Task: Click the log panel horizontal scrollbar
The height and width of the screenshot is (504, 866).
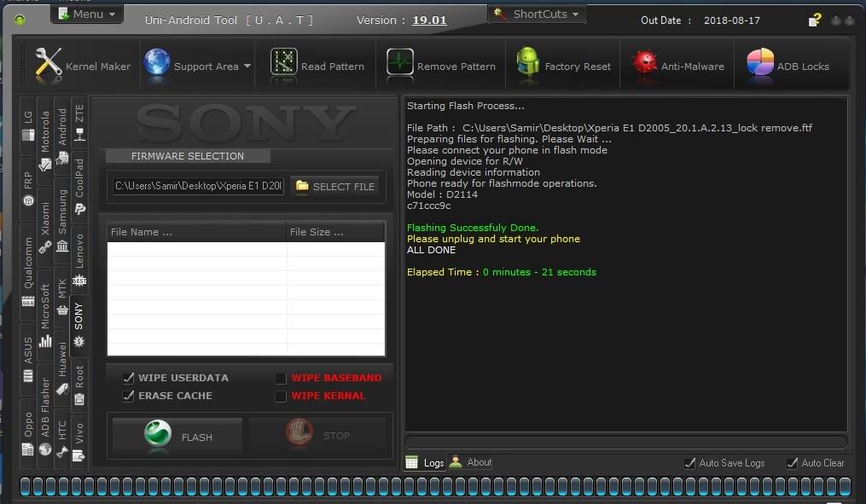Action: (x=625, y=441)
